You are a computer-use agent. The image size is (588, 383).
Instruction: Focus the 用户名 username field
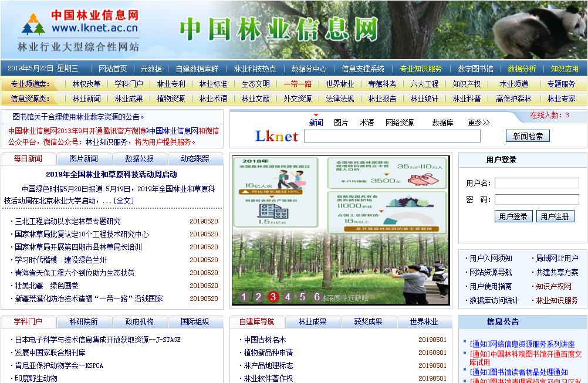pos(536,183)
